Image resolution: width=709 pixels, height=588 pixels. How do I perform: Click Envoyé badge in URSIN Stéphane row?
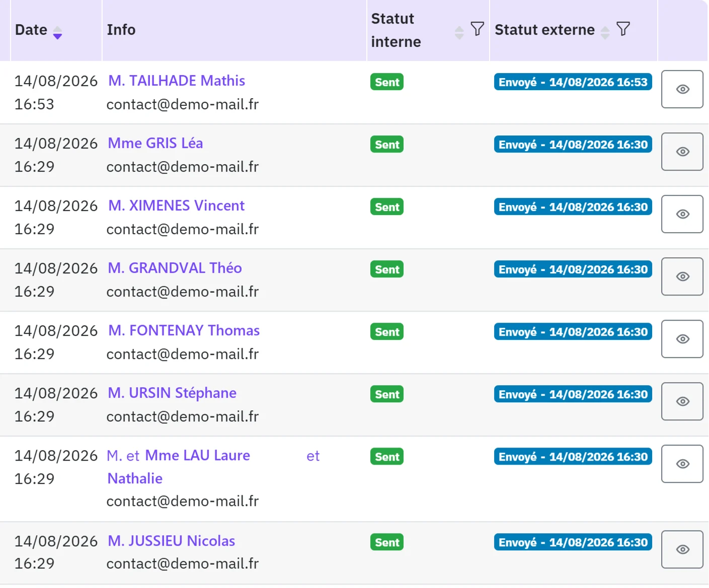pos(573,394)
